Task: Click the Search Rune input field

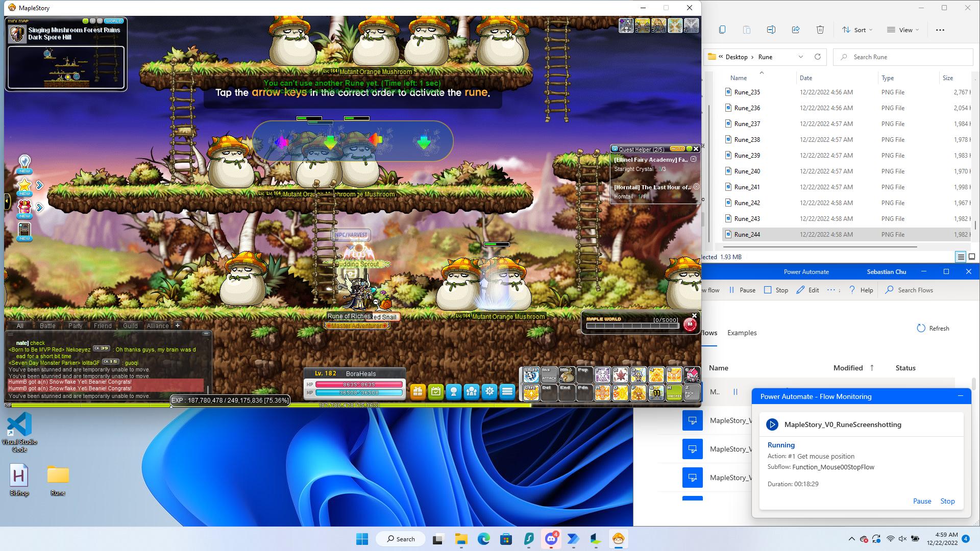Action: [x=903, y=57]
